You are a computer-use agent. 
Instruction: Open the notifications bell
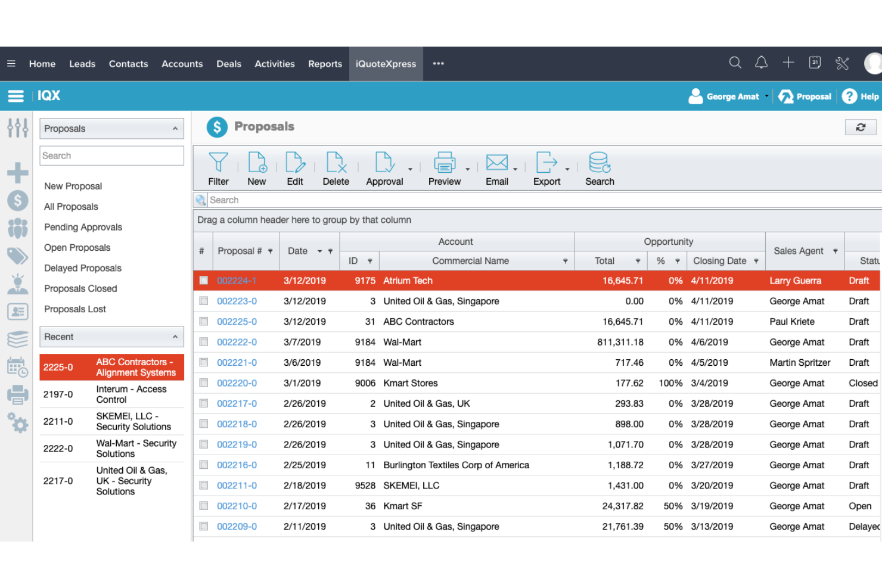point(761,63)
